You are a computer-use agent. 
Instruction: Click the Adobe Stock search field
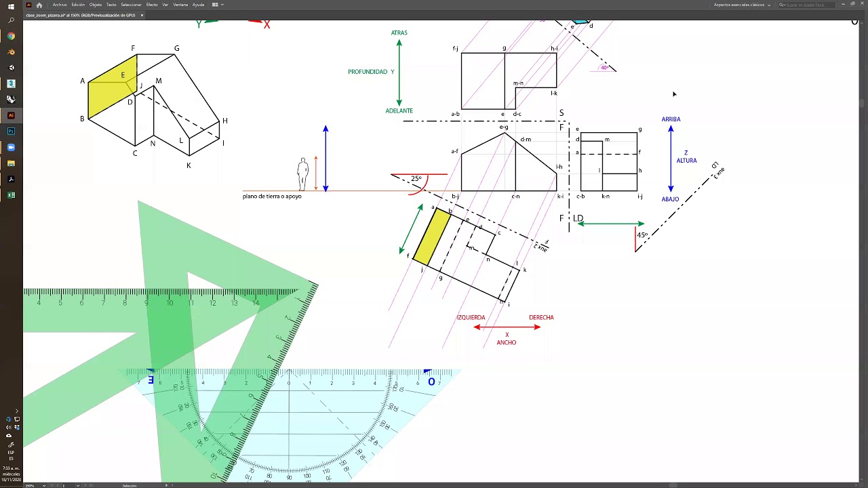click(x=806, y=5)
